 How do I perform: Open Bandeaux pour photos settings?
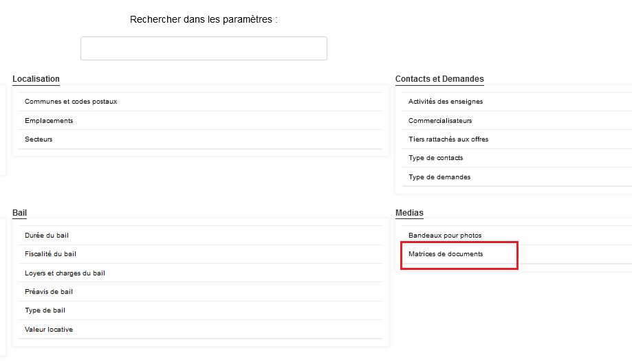pos(445,236)
